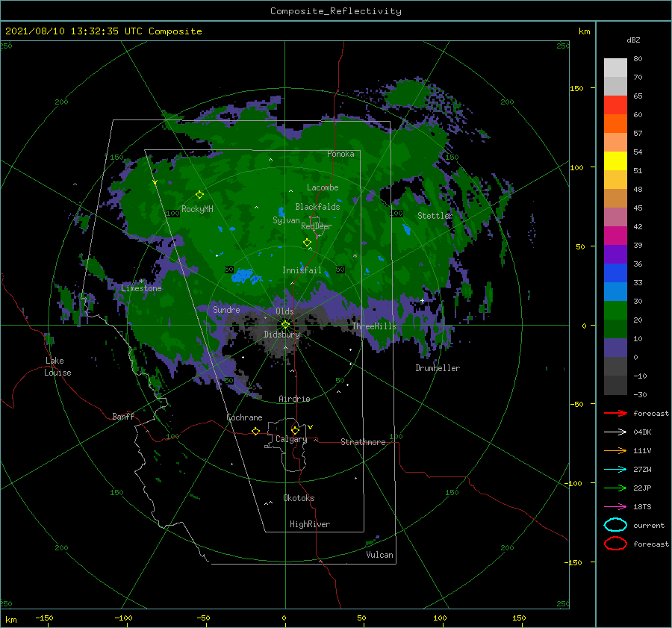672x628 pixels.
Task: Click the Limestone label
Action: click(141, 288)
